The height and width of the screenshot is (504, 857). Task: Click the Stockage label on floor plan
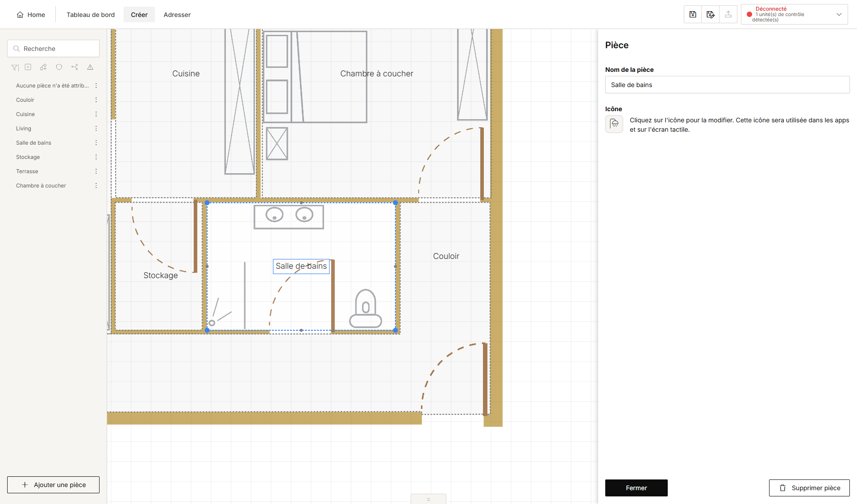(161, 275)
